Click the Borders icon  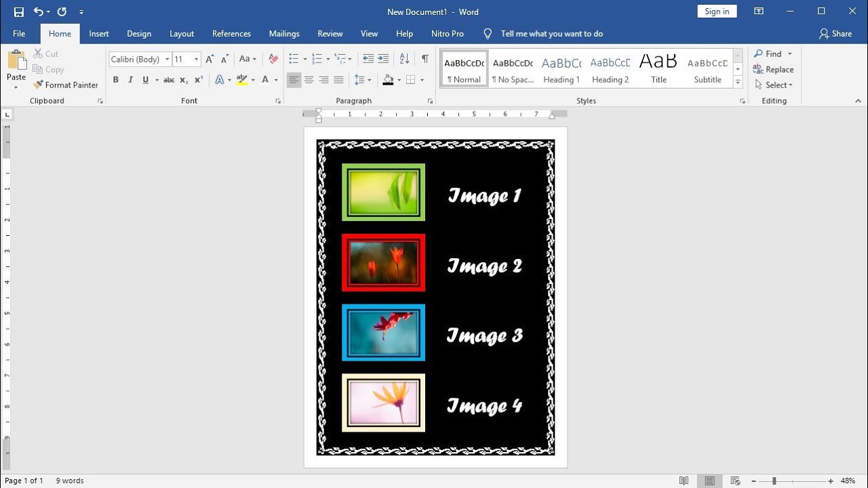point(411,80)
